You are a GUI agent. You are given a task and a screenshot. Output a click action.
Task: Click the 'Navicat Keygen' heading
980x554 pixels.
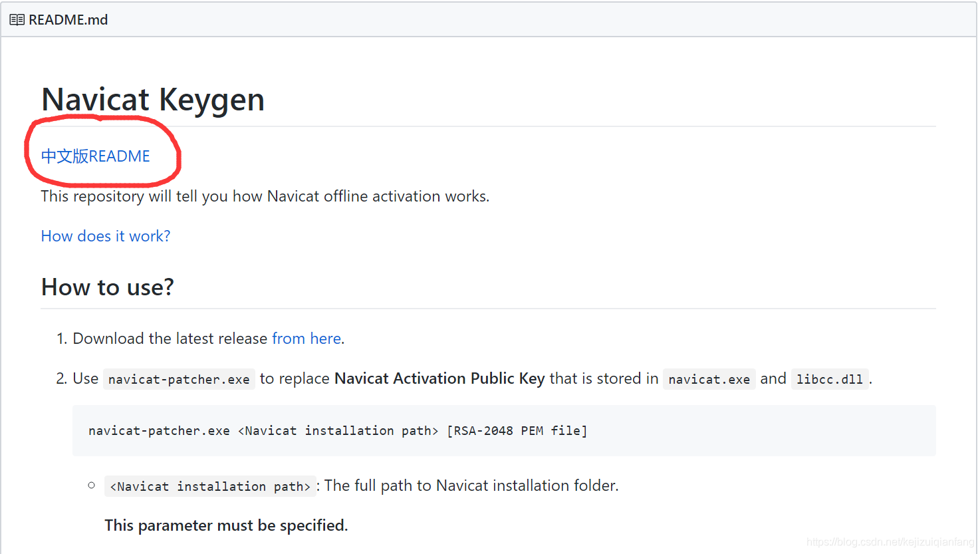153,100
